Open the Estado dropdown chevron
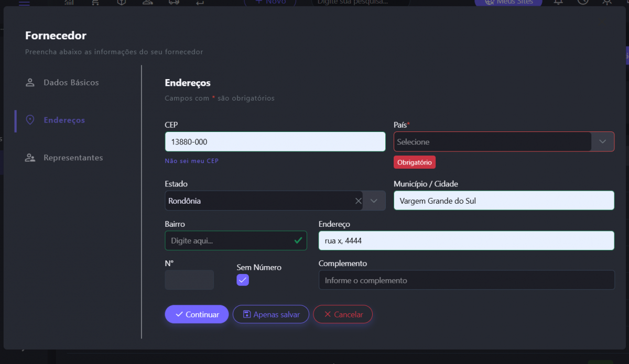Image resolution: width=629 pixels, height=364 pixels. (x=374, y=201)
